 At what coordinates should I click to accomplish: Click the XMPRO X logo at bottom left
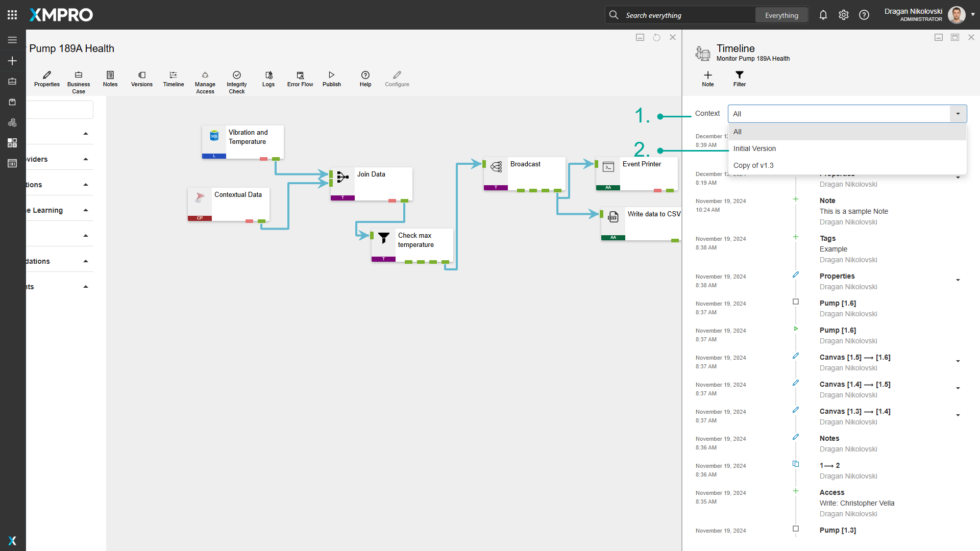12,541
